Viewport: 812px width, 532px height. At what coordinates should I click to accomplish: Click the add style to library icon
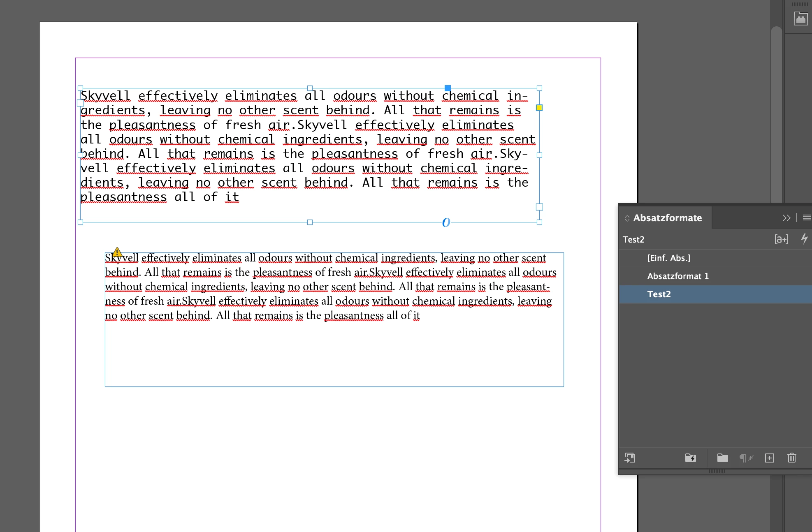click(x=630, y=458)
